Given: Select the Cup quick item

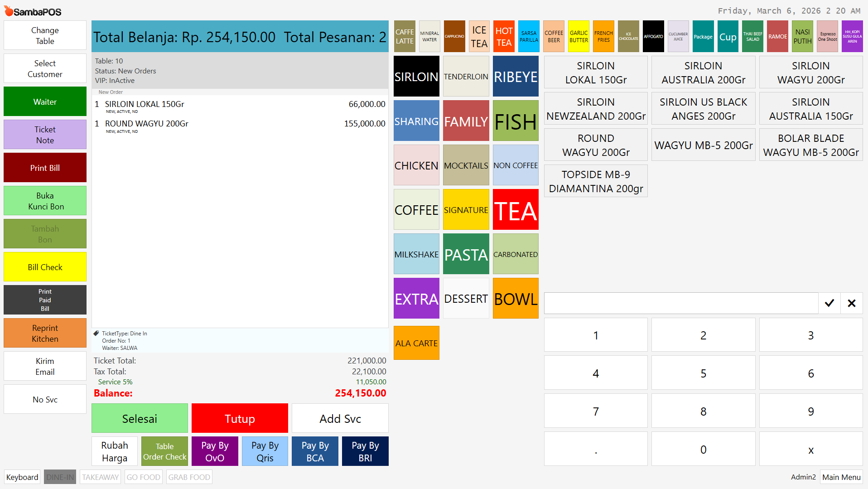Looking at the screenshot, I should click(x=728, y=37).
